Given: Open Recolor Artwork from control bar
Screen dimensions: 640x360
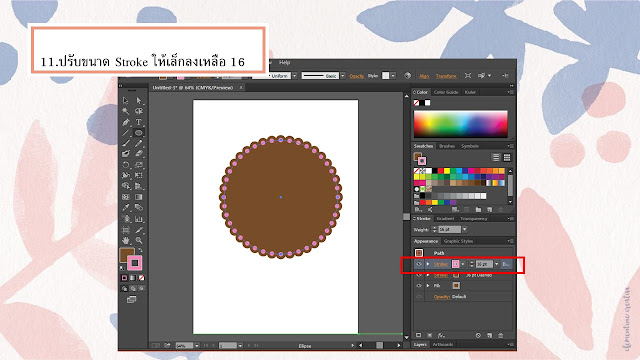Looking at the screenshot, I should pos(407,76).
